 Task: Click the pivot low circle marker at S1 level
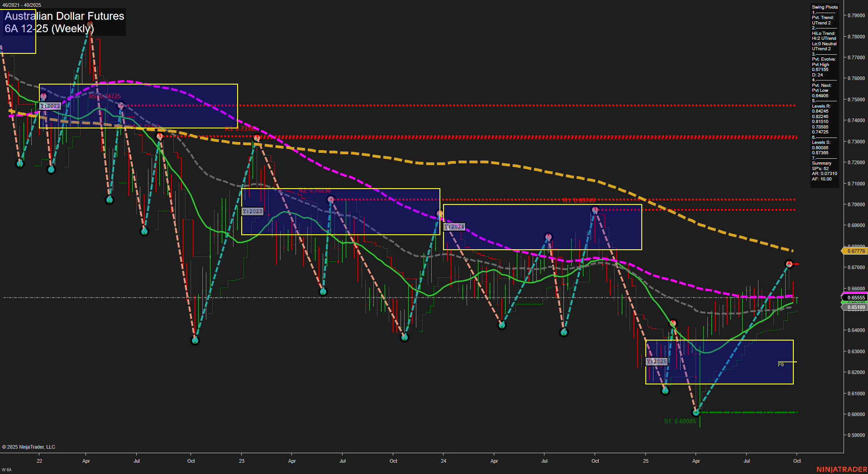pos(696,412)
